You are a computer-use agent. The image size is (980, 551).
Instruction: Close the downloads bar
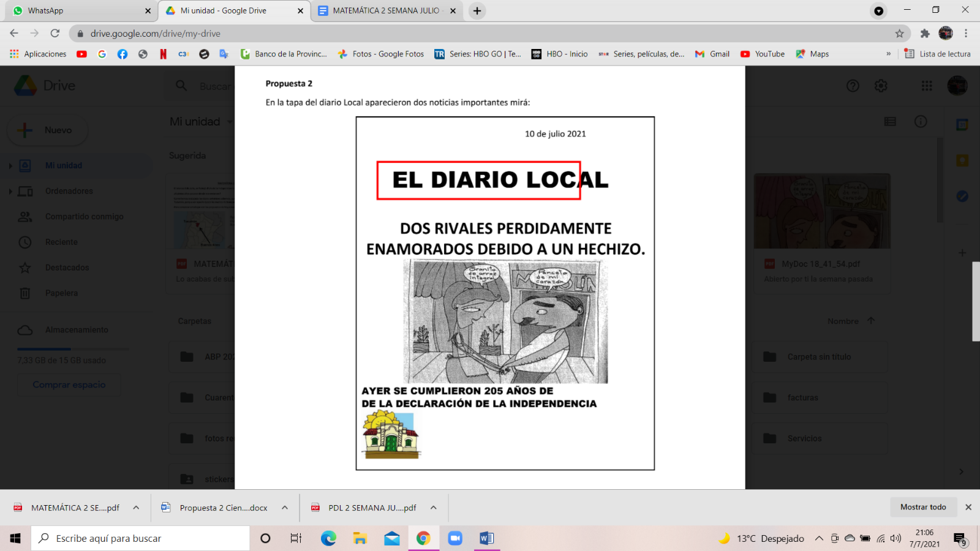968,507
